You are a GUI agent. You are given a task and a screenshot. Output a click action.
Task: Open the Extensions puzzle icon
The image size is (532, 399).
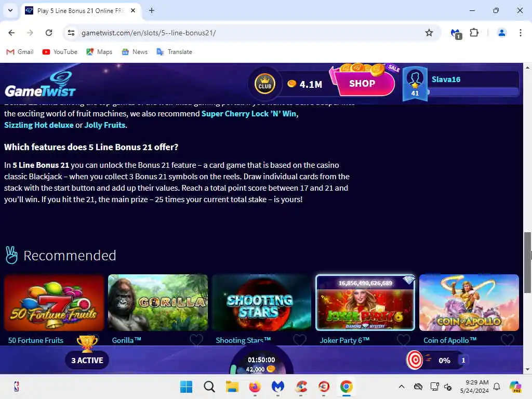[x=474, y=33]
